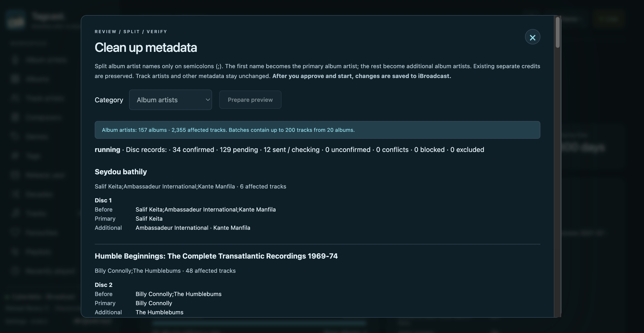
Task: Click the '129 pending' count
Action: (239, 150)
